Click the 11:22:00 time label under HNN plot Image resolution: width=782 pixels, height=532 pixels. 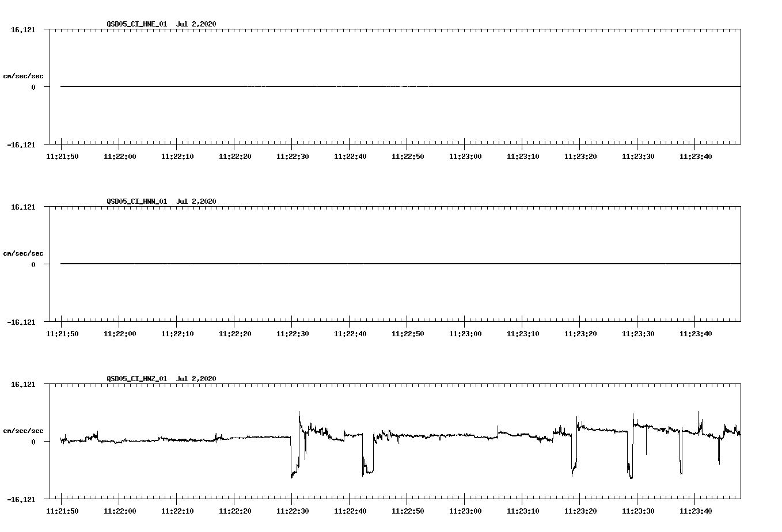120,334
